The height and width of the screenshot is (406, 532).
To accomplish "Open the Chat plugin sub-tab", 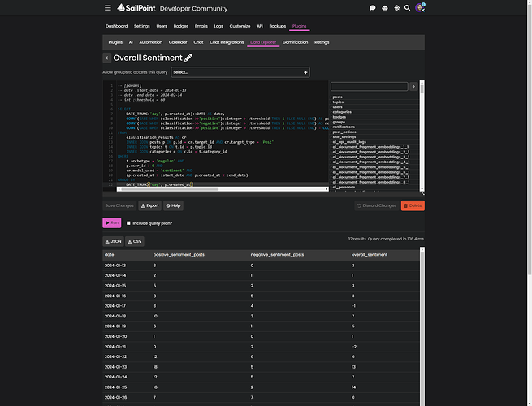I will tap(198, 42).
